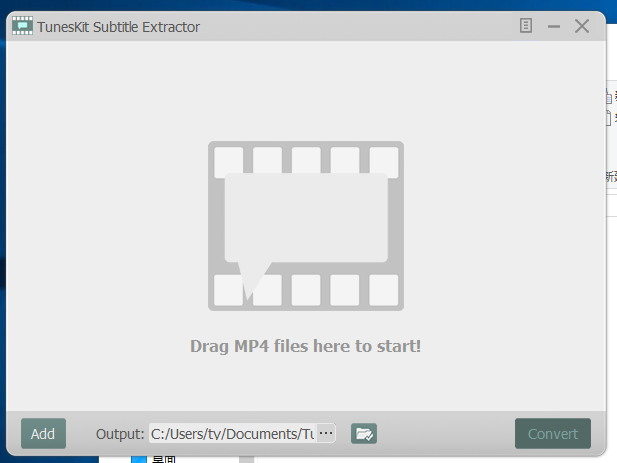Close the TunesKit Subtitle Extractor window

(582, 26)
